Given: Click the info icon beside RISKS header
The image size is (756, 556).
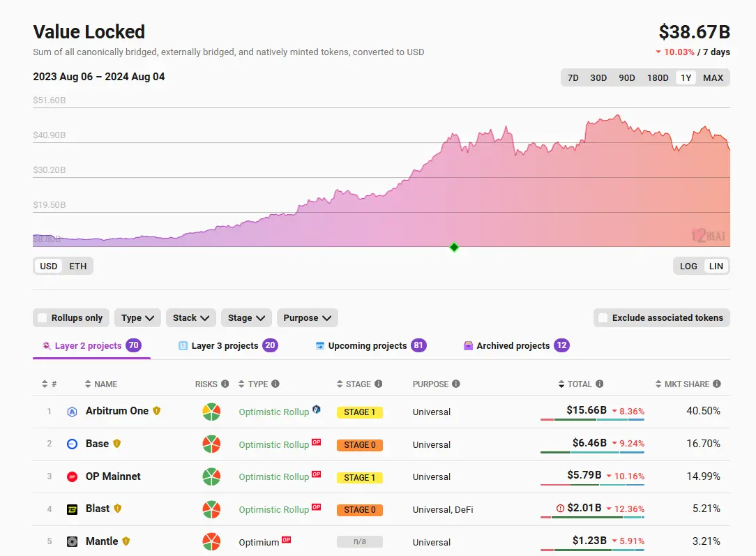Looking at the screenshot, I should point(225,384).
